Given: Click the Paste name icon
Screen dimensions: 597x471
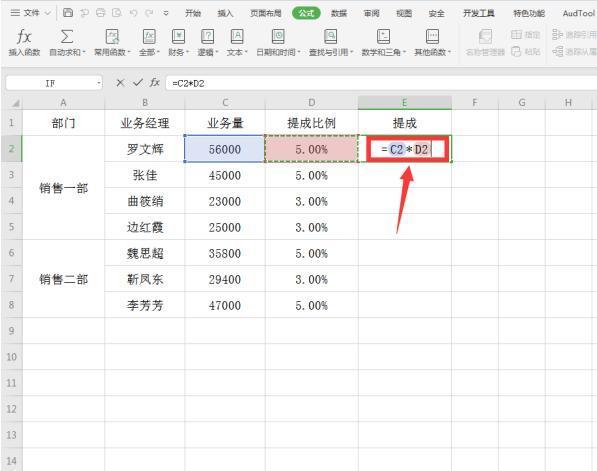Looking at the screenshot, I should [516, 51].
